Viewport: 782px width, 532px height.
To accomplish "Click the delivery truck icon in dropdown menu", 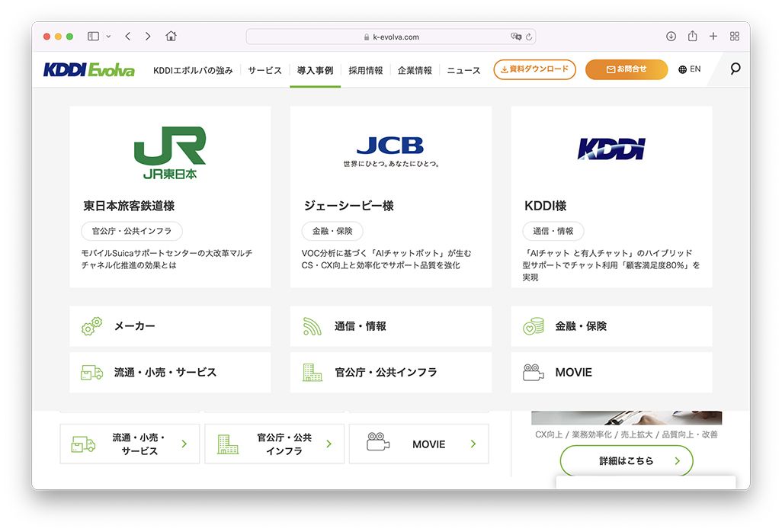I will pyautogui.click(x=91, y=373).
